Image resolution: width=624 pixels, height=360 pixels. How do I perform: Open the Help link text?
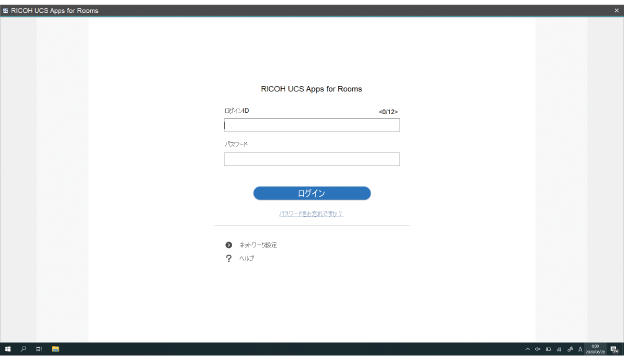(x=247, y=258)
